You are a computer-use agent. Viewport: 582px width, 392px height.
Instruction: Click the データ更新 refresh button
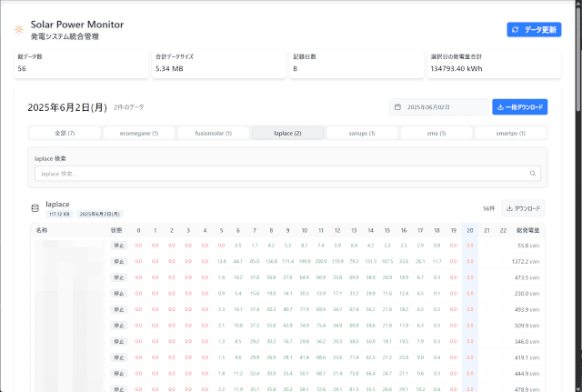(534, 30)
